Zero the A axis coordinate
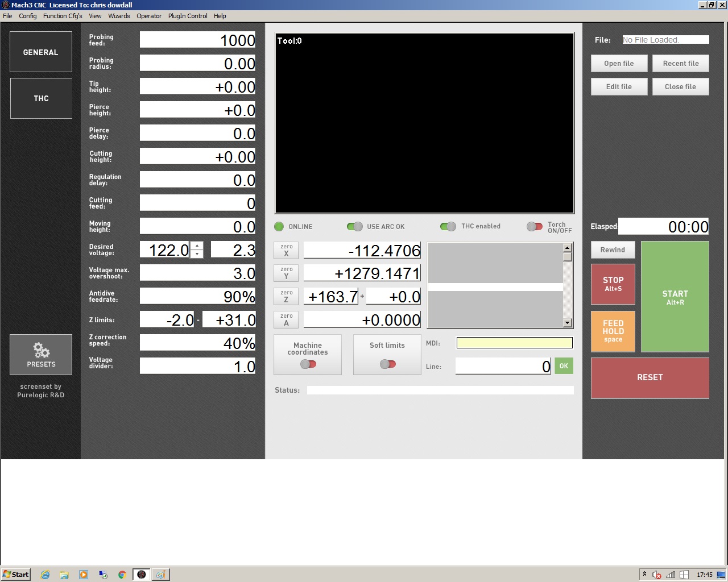The width and height of the screenshot is (728, 582). click(x=286, y=320)
